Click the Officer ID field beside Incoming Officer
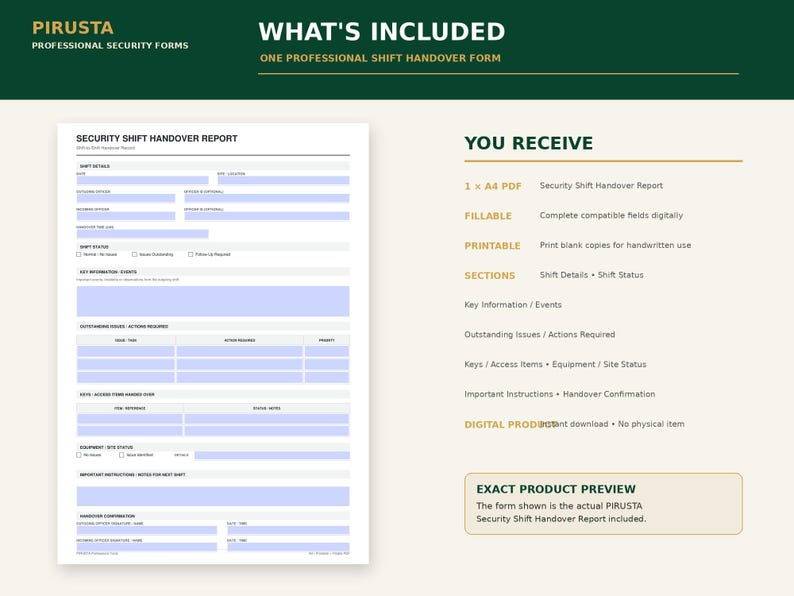The image size is (794, 596). tap(266, 216)
